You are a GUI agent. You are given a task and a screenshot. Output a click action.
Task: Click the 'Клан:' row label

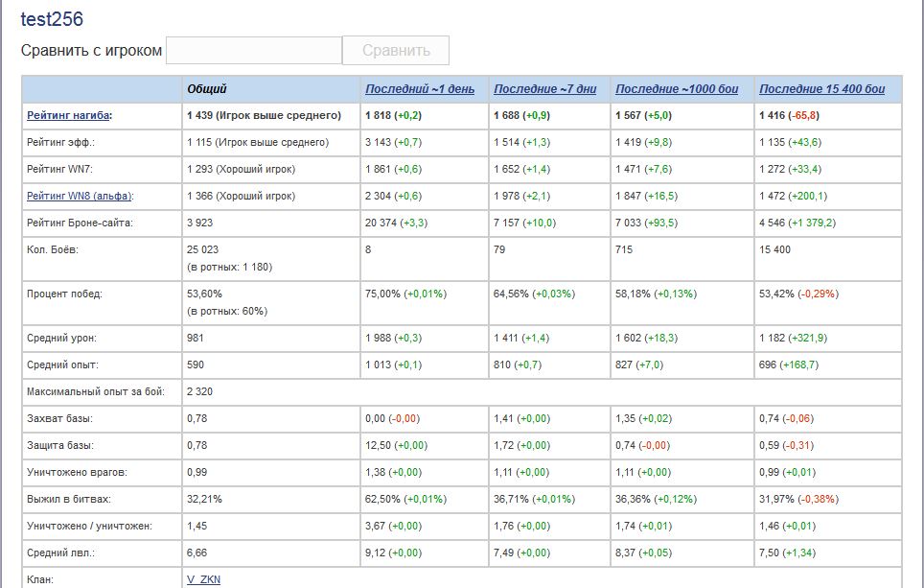point(41,579)
